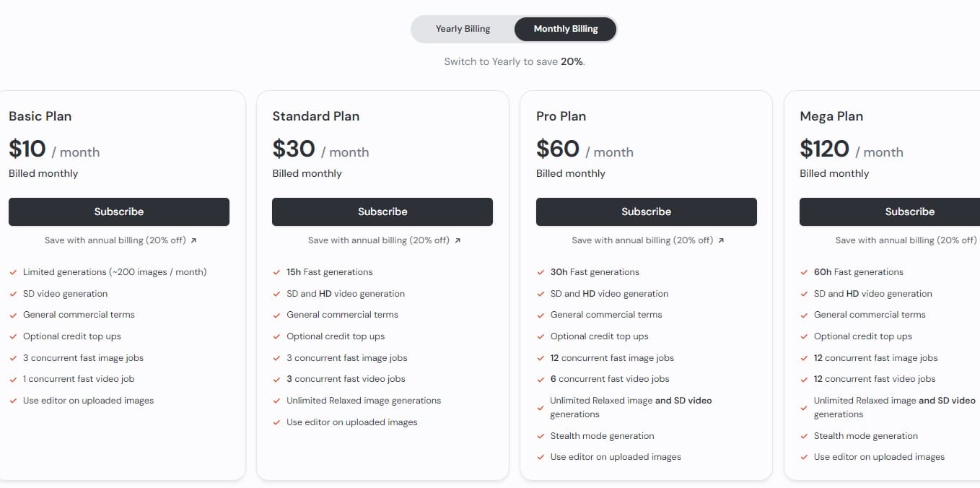Click the arrow icon beside Pro annual billing
Viewport: 980px width, 488px height.
point(721,240)
